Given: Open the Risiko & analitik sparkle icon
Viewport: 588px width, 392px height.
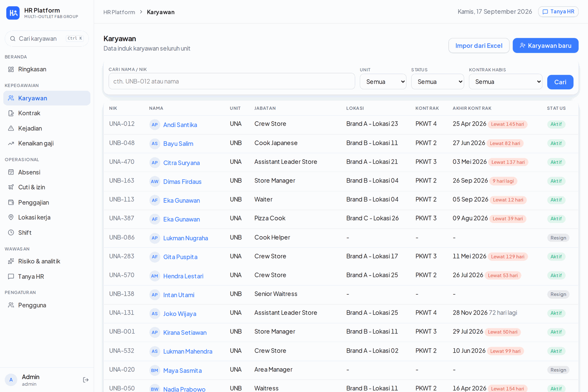Looking at the screenshot, I should [x=11, y=261].
